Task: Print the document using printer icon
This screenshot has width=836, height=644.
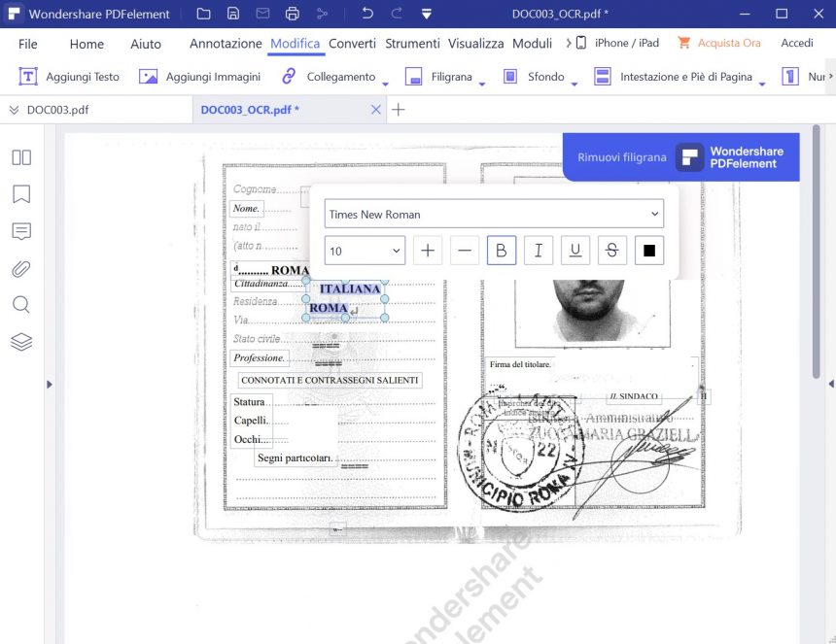Action: tap(293, 14)
